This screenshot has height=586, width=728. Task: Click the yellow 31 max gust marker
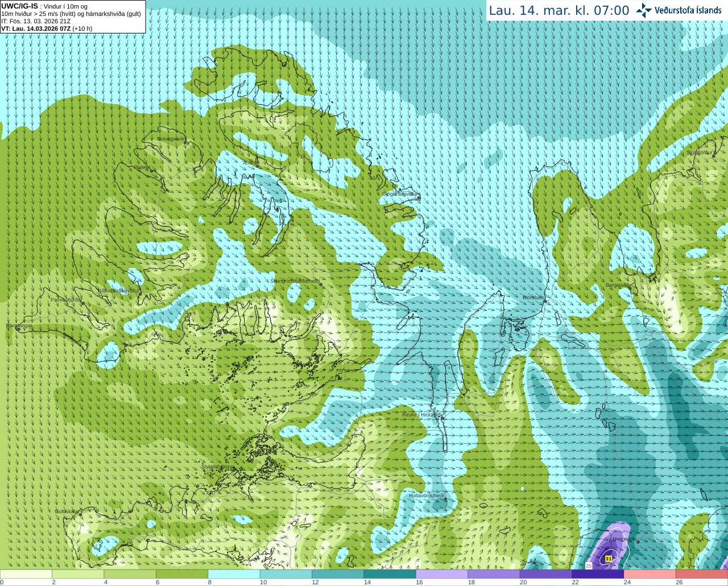[x=609, y=559]
